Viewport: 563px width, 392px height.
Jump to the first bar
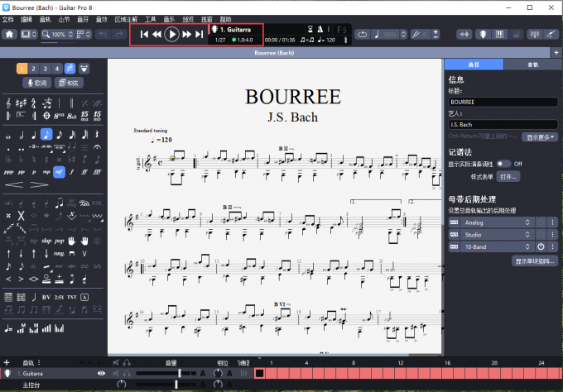coord(144,34)
